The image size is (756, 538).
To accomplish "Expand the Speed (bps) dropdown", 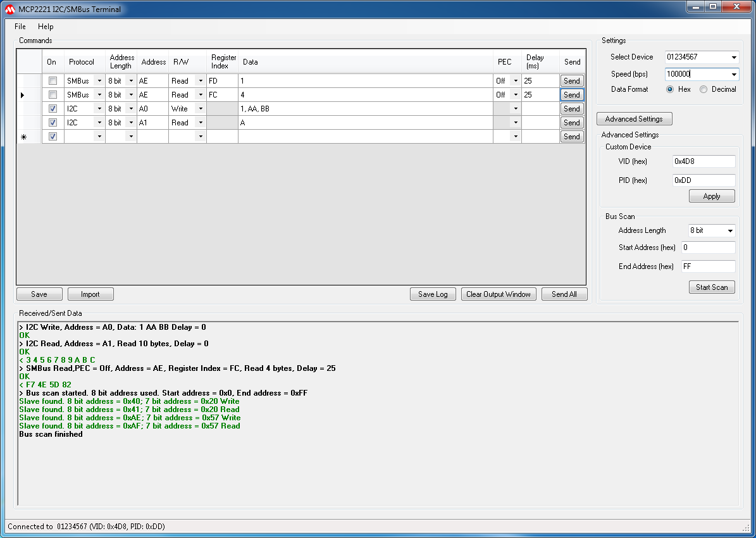I will [734, 74].
